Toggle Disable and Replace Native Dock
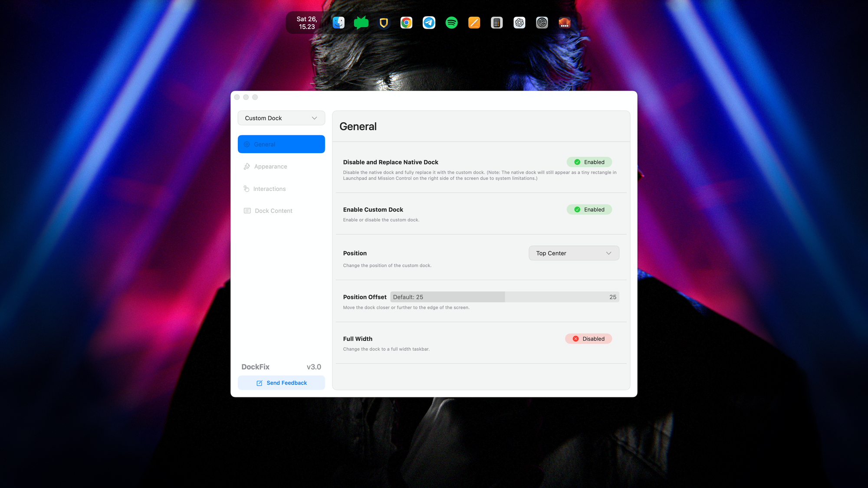Viewport: 868px width, 488px height. tap(589, 162)
